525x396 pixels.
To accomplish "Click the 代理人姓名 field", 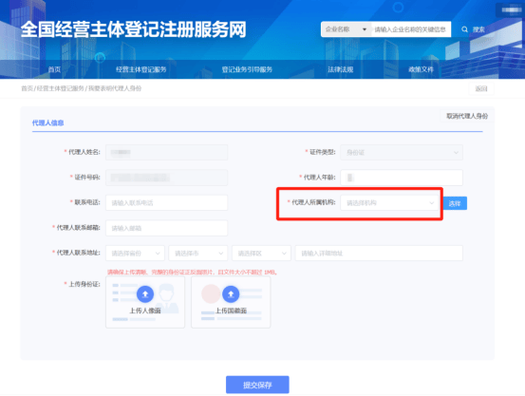I will pyautogui.click(x=167, y=152).
